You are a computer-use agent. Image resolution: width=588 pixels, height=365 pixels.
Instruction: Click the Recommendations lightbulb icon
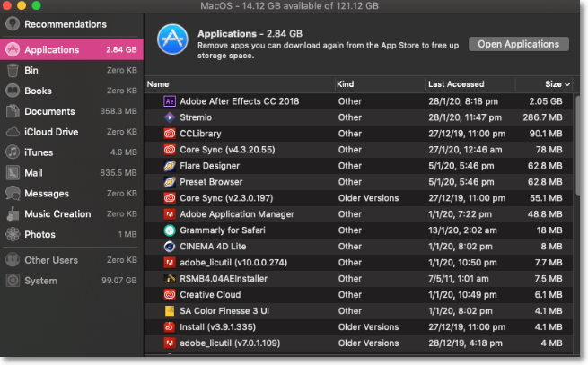pos(13,24)
